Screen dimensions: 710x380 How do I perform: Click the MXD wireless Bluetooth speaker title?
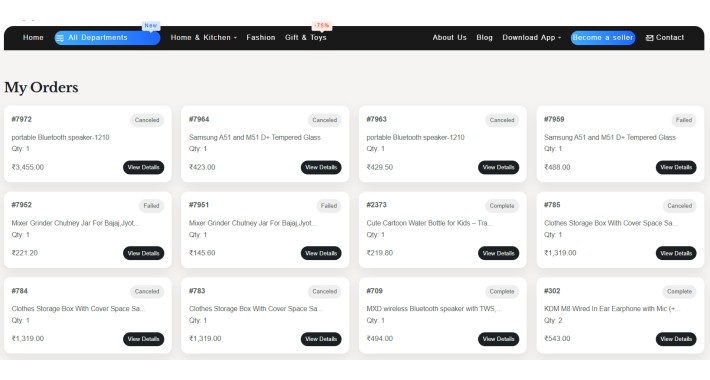pos(434,308)
